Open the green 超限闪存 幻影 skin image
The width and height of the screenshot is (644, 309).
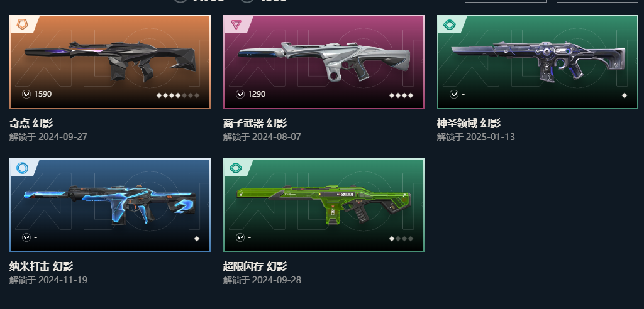point(324,204)
